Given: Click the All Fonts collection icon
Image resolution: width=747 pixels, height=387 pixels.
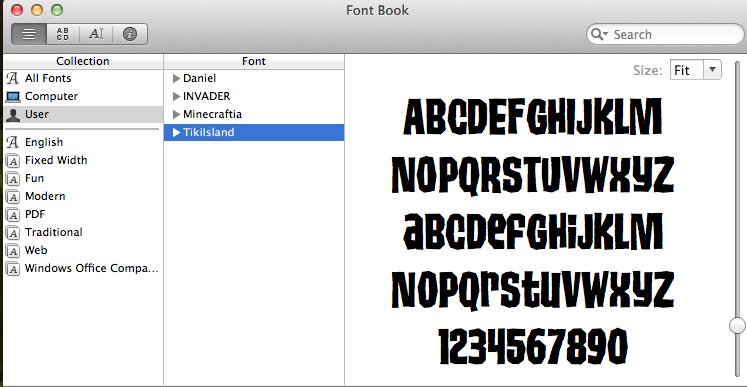Looking at the screenshot, I should pos(13,78).
